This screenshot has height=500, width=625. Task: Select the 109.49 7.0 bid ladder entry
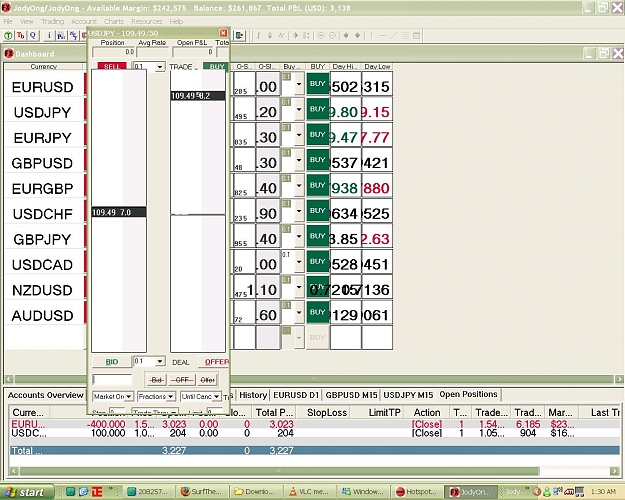[x=119, y=212]
